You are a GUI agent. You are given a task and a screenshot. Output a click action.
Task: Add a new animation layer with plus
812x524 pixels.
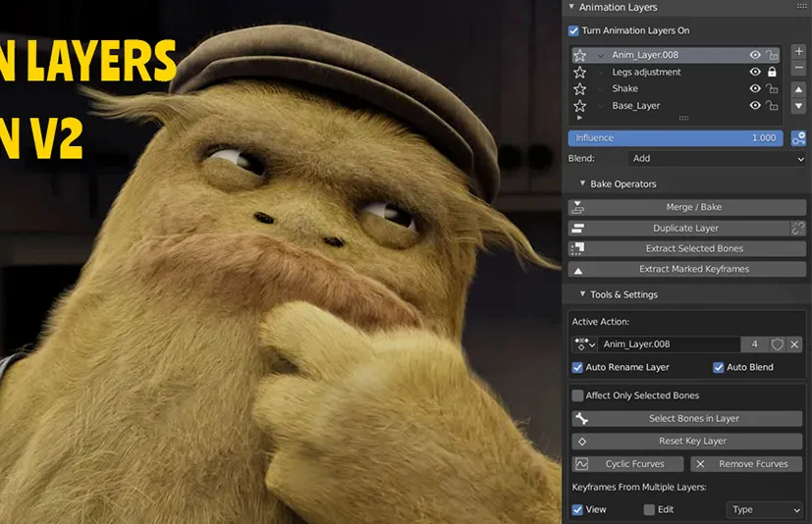(798, 51)
